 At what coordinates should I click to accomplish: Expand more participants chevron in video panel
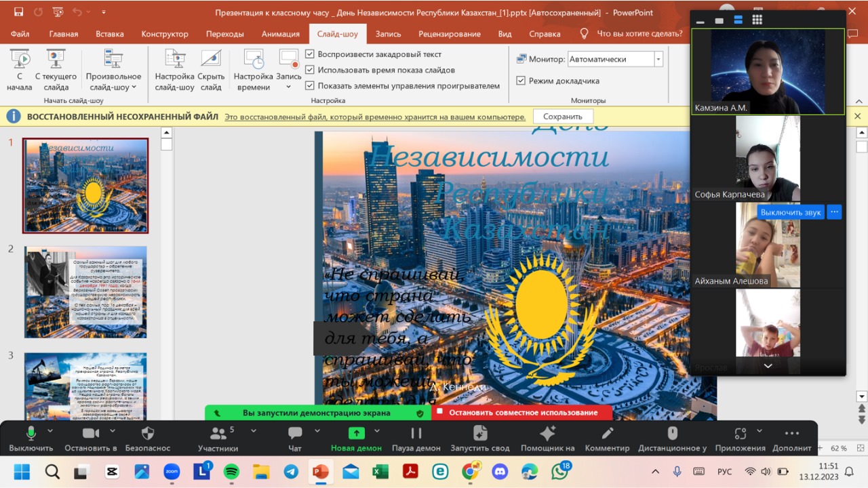[768, 366]
